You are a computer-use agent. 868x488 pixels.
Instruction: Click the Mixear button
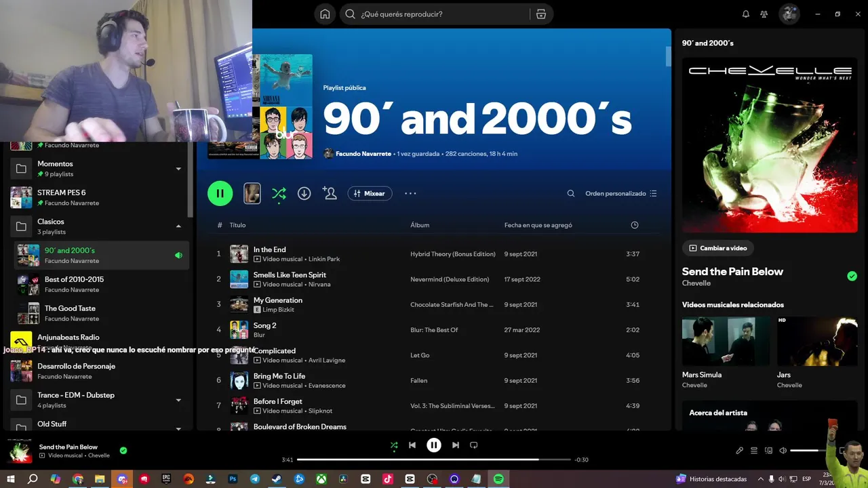(x=370, y=193)
